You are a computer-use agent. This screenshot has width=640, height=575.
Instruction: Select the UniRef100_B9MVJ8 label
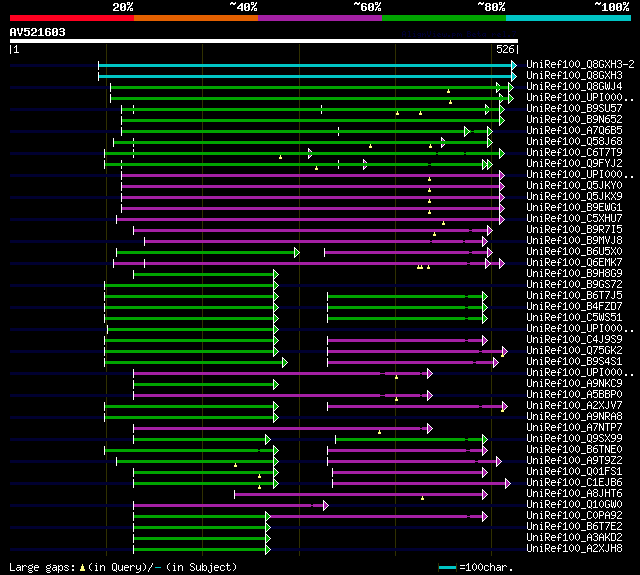pyautogui.click(x=574, y=241)
